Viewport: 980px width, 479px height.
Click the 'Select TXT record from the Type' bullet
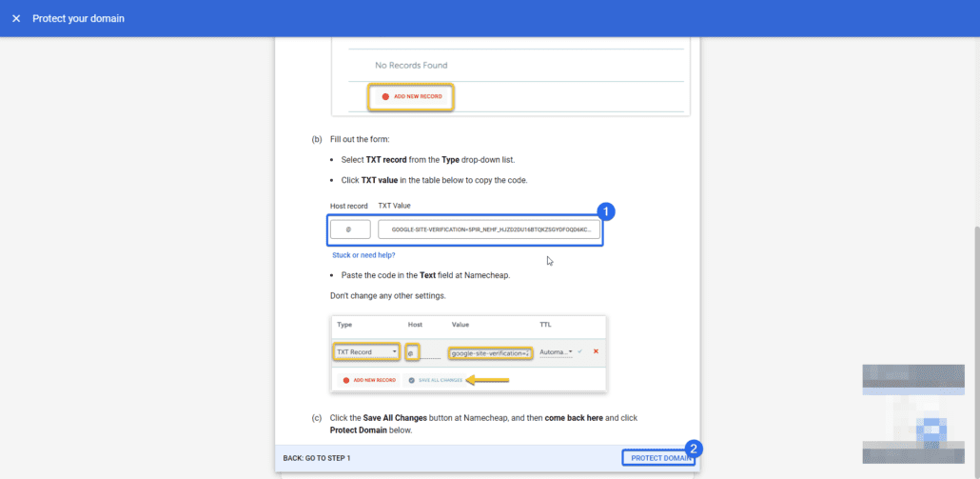tap(428, 159)
